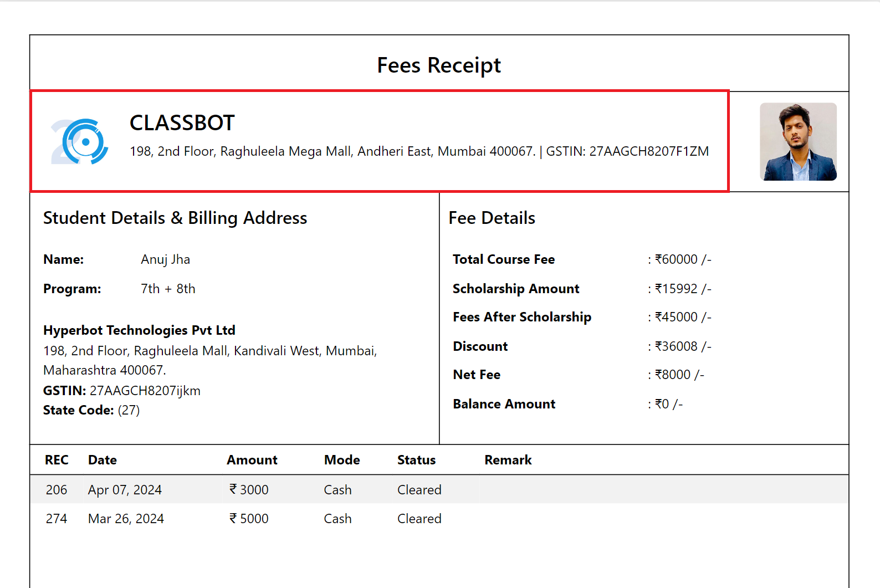Click the CLASSBOT institute name
Viewport: 880px width, 588px height.
click(182, 123)
